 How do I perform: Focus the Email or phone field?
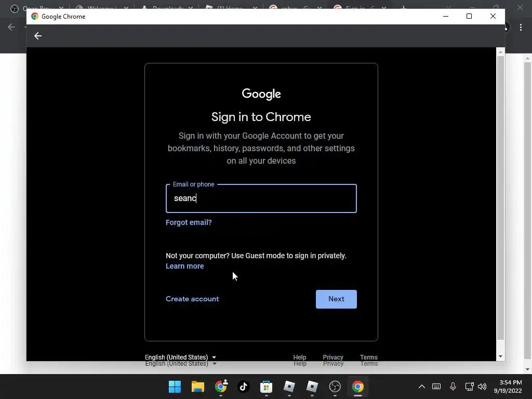click(261, 198)
